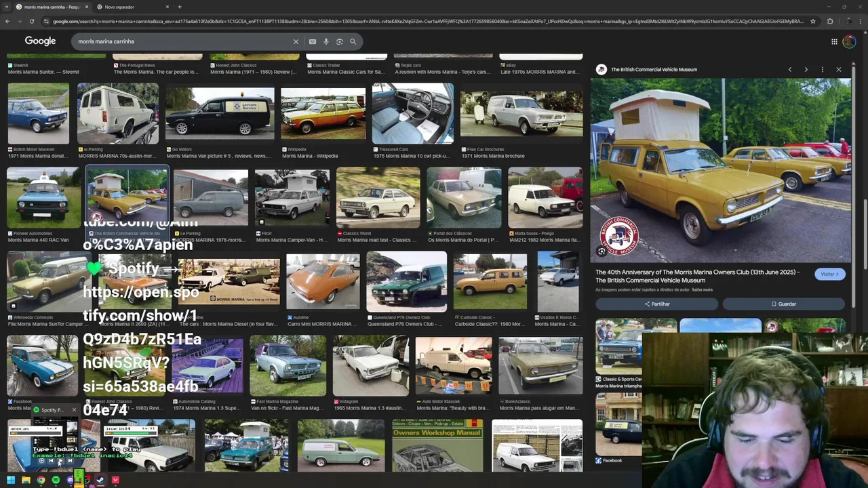Play in the Spotify preview mini controls

coord(60,461)
